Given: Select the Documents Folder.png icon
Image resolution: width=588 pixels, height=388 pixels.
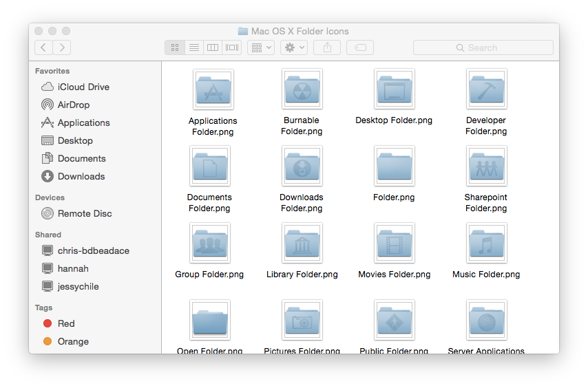Looking at the screenshot, I should 210,166.
